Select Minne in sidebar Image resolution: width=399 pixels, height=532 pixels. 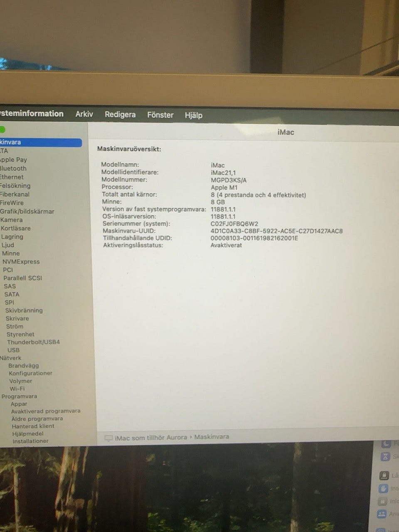coord(11,253)
